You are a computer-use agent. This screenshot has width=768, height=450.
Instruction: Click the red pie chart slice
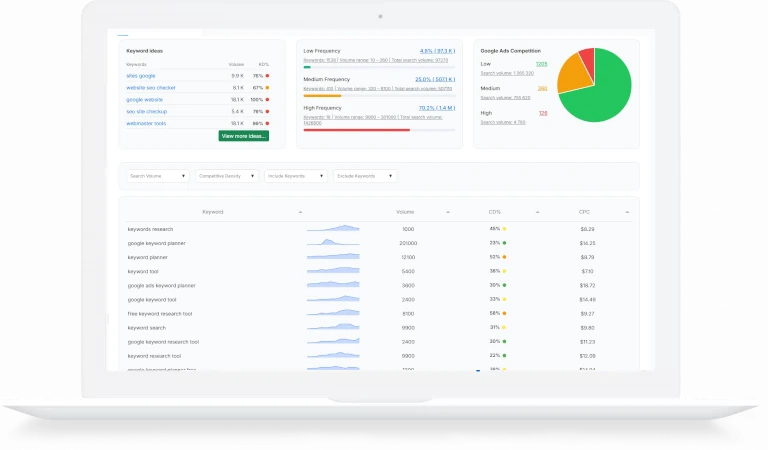click(588, 60)
